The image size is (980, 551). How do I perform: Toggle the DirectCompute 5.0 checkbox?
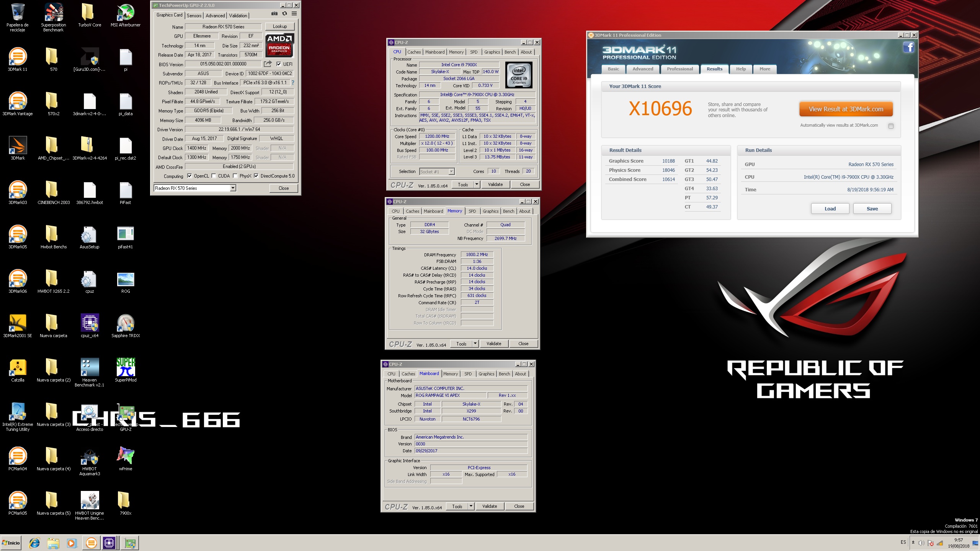click(256, 176)
